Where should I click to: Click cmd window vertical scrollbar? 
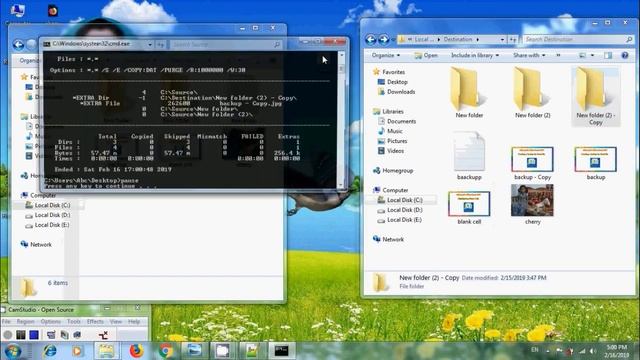coord(341,119)
